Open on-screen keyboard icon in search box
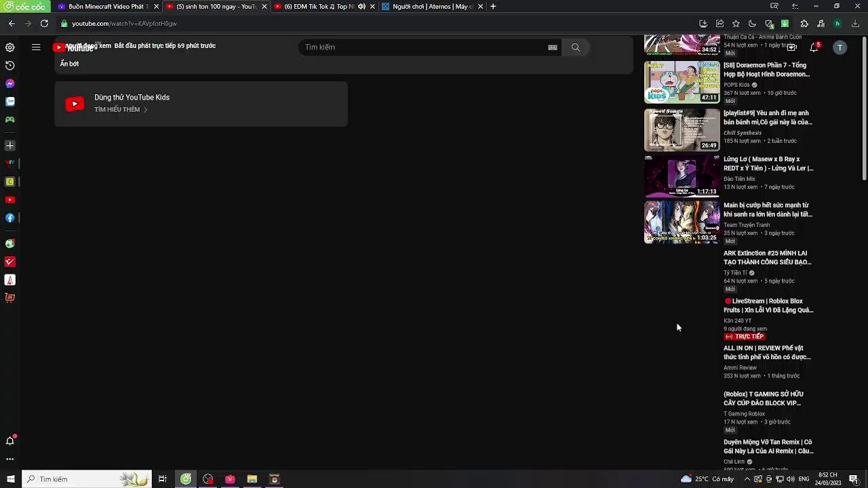The image size is (868, 488). tap(553, 47)
